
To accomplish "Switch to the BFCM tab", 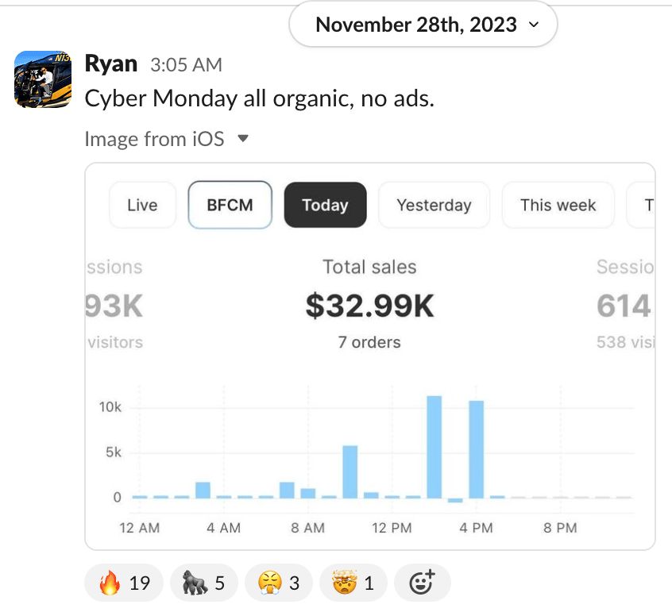I will (x=230, y=205).
